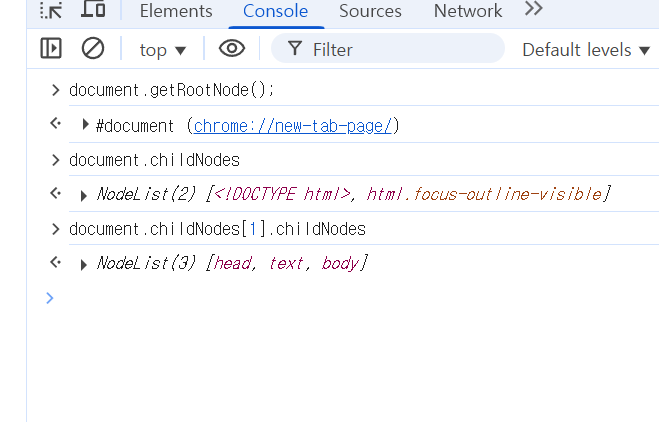Create a live expression with the eye icon
This screenshot has height=422, width=659.
[x=232, y=48]
